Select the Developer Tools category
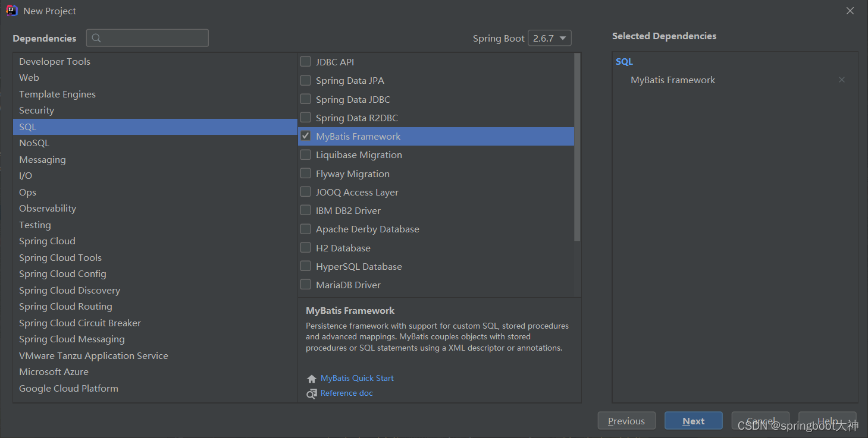This screenshot has height=438, width=868. 155,61
